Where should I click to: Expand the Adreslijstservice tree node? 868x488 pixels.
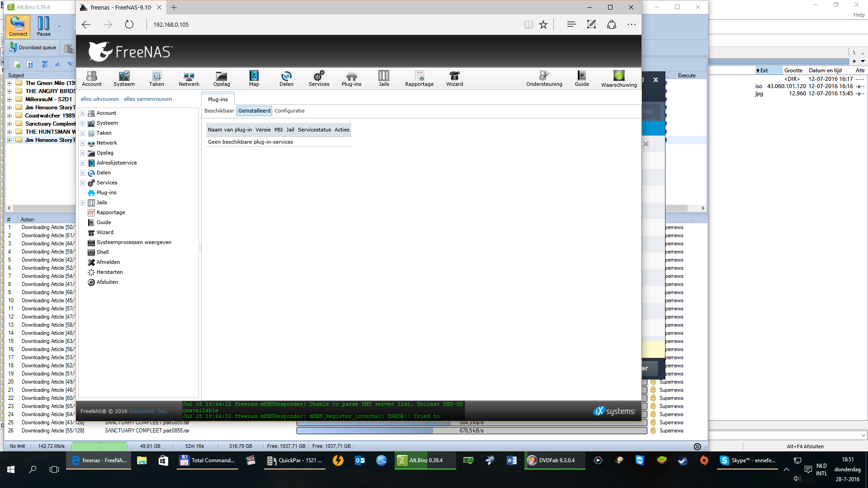(x=83, y=163)
